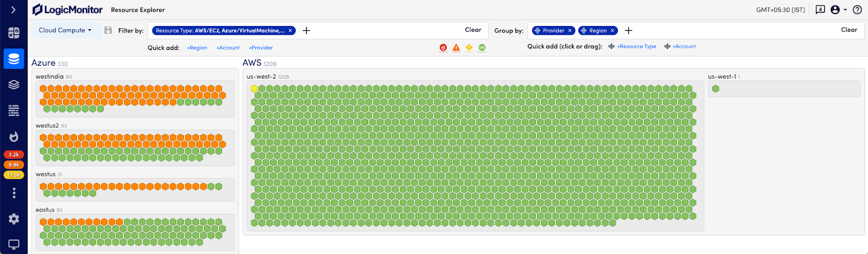Open the messages icon showing 4
The height and width of the screenshot is (254, 868).
pyautogui.click(x=820, y=10)
